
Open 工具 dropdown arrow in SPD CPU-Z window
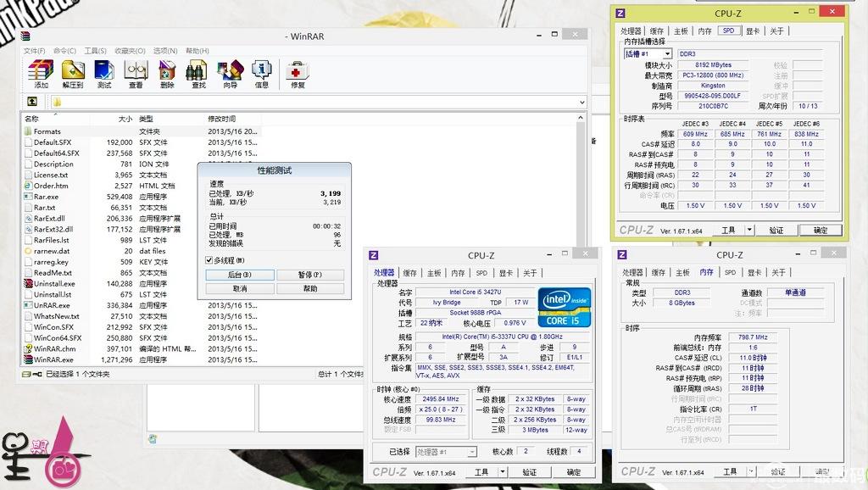pyautogui.click(x=749, y=230)
